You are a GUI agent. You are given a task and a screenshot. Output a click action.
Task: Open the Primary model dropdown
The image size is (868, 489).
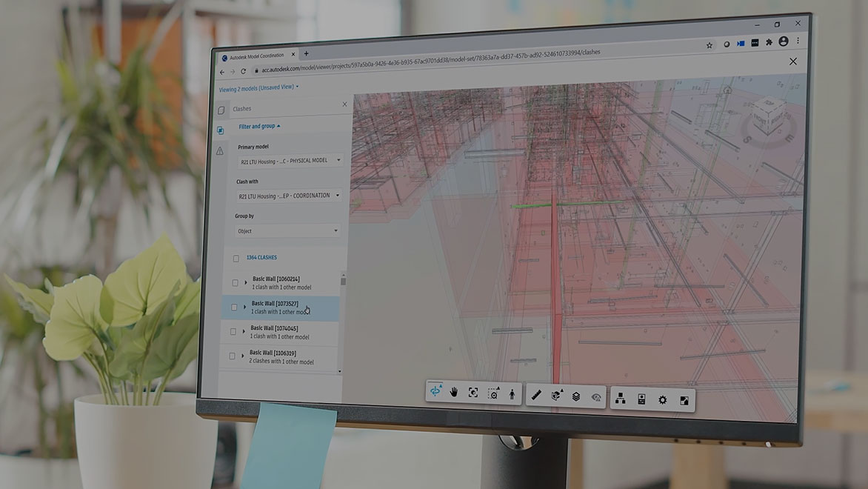click(290, 162)
